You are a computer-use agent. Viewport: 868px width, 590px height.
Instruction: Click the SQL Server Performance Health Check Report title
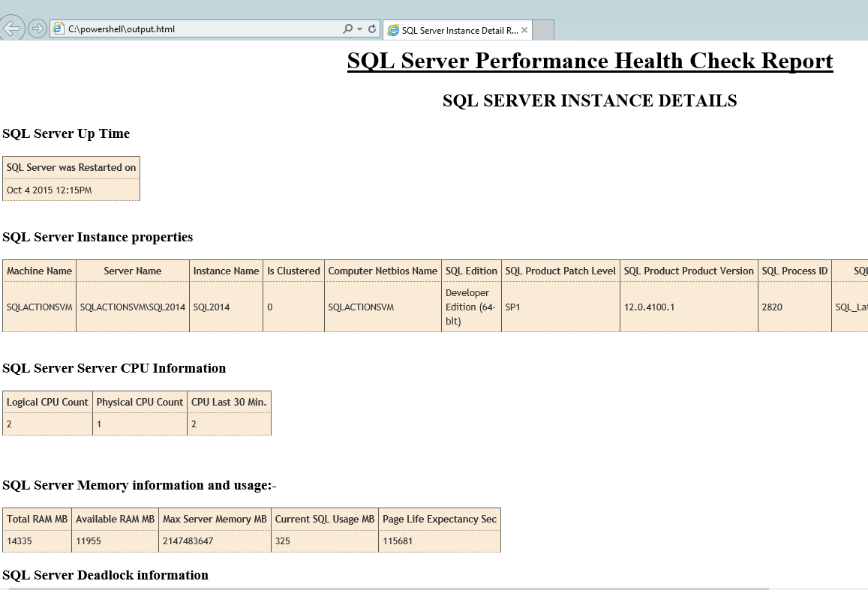coord(589,61)
